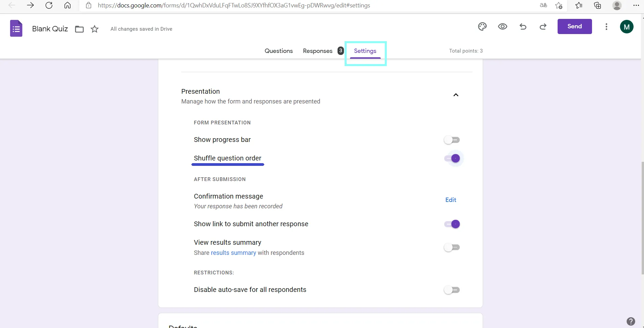Click the browser address bar URL

pyautogui.click(x=234, y=5)
